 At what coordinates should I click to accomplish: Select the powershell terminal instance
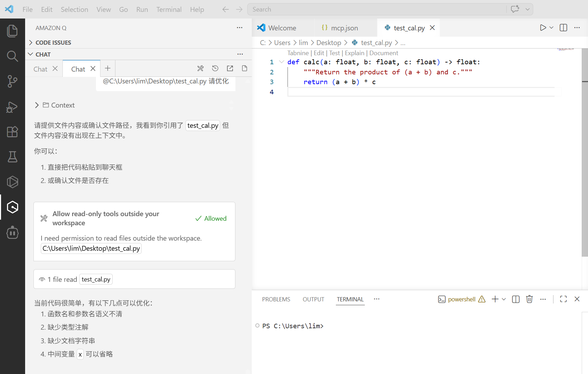point(461,299)
